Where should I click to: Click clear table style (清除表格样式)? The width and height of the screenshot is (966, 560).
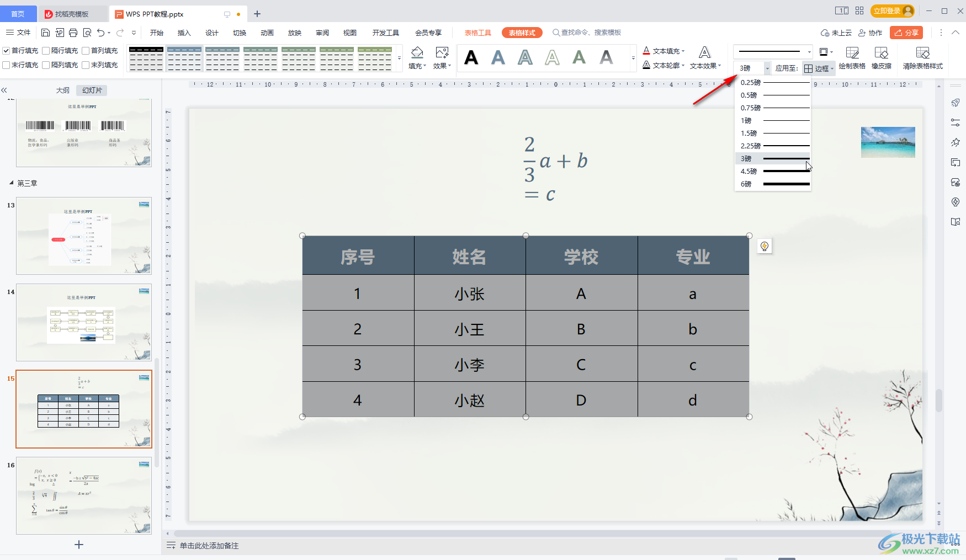pyautogui.click(x=923, y=58)
